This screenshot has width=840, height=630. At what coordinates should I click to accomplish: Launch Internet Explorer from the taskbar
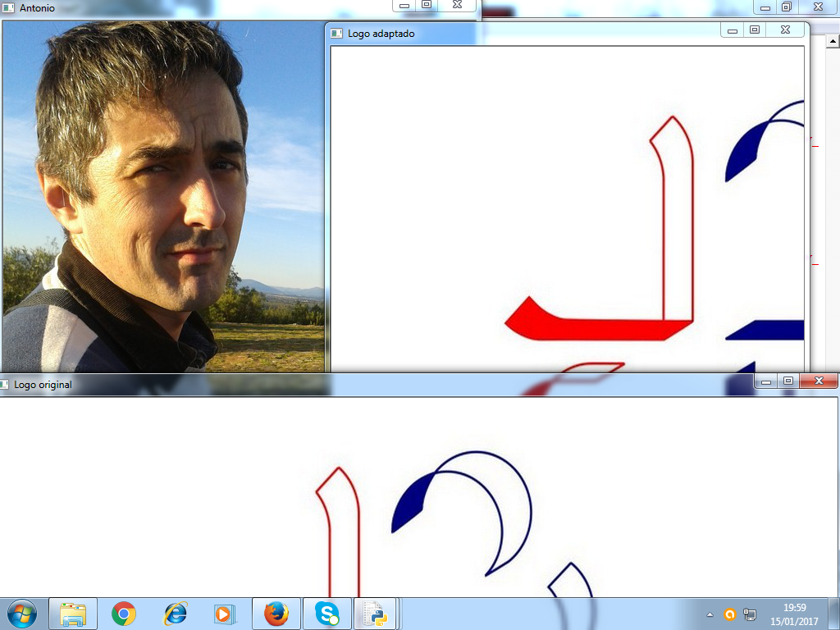click(176, 614)
